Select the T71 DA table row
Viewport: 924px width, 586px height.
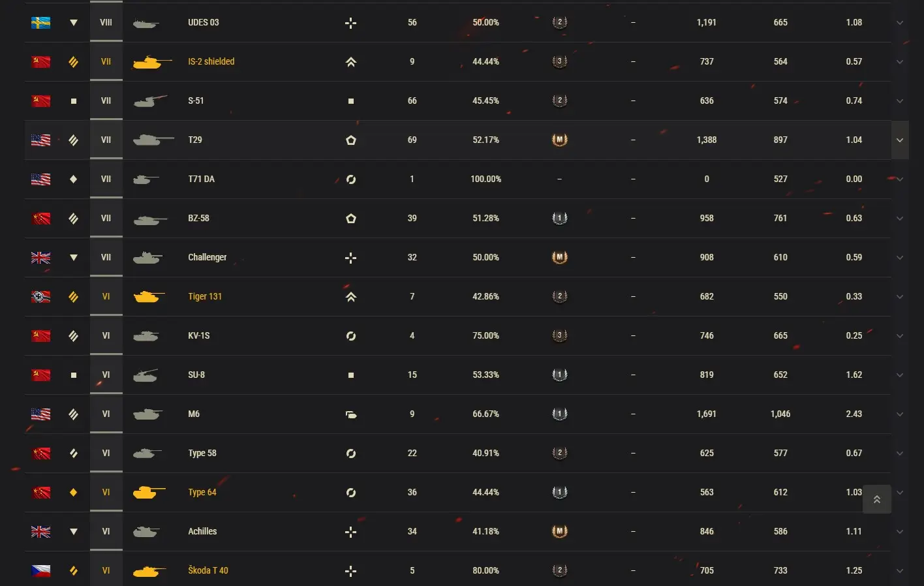(x=457, y=179)
